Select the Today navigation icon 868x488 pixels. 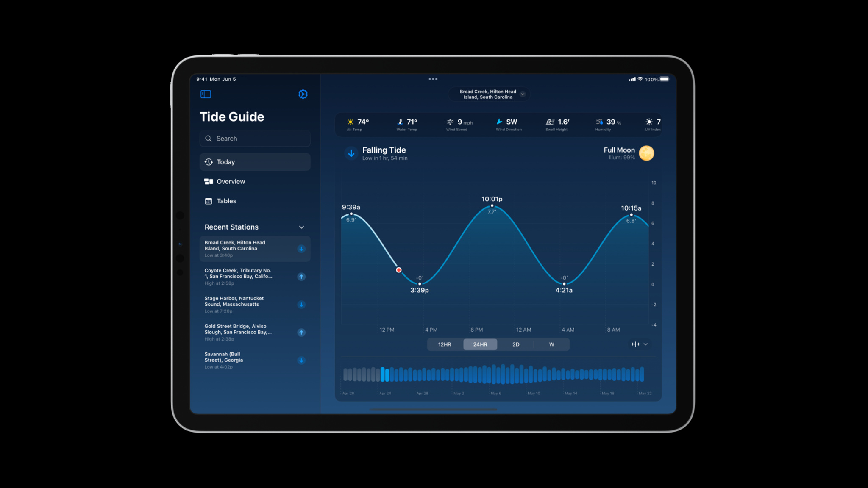pos(209,161)
